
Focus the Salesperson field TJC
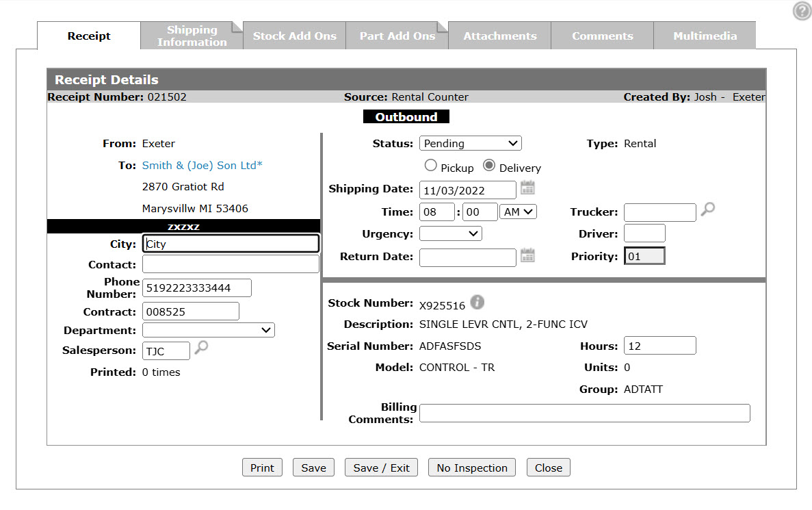point(166,351)
